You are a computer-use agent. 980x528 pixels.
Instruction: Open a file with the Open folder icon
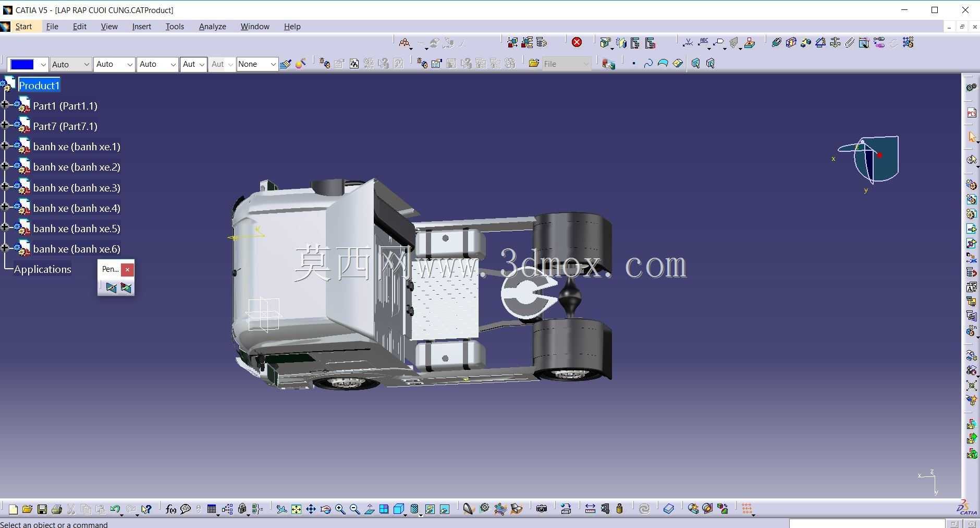coord(28,509)
